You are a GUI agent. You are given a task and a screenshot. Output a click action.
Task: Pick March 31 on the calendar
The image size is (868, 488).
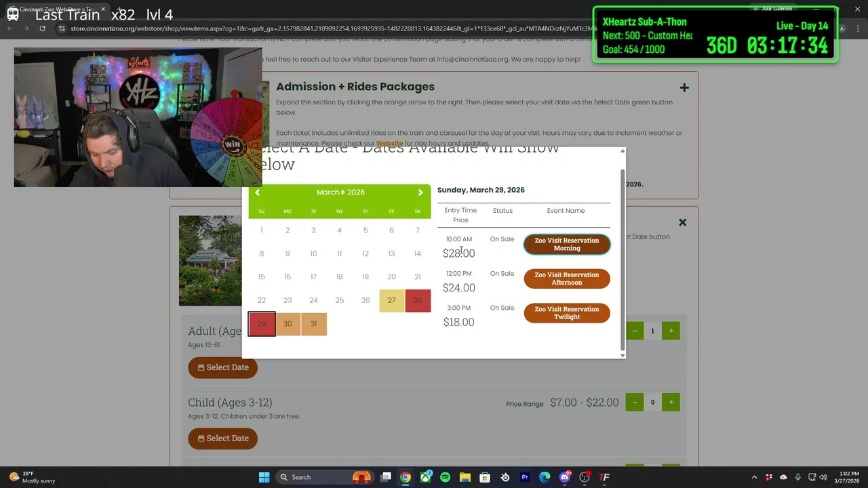point(313,324)
